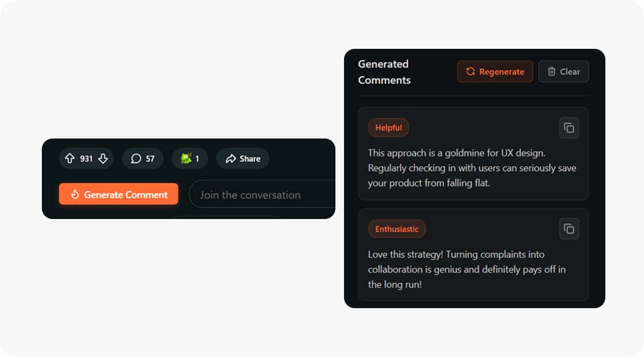Click the award emoji badge icon
The image size is (644, 357).
(185, 158)
